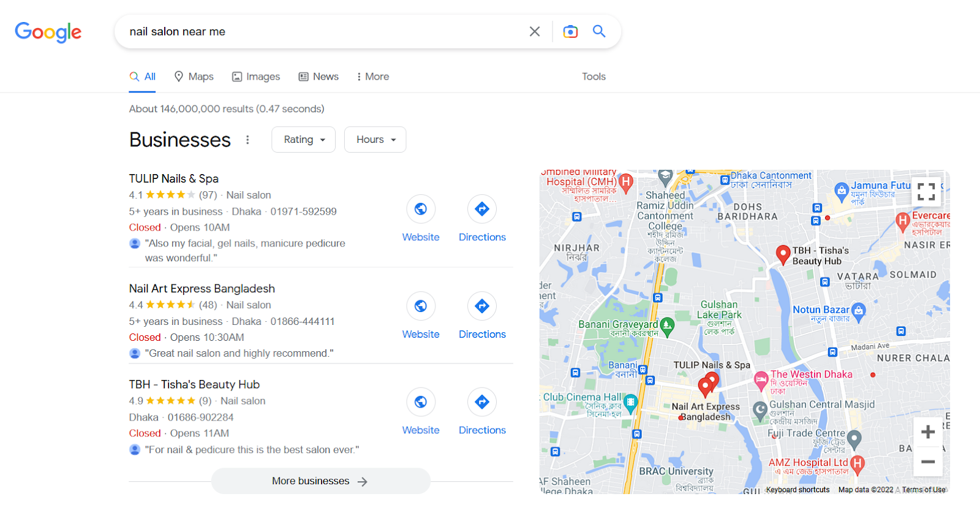Zoom out on the map
The height and width of the screenshot is (510, 980).
(x=928, y=462)
